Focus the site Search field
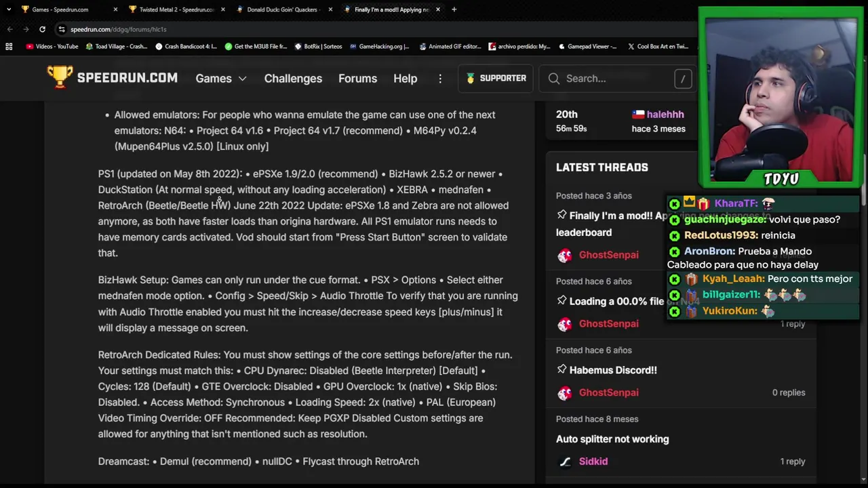 (617, 79)
